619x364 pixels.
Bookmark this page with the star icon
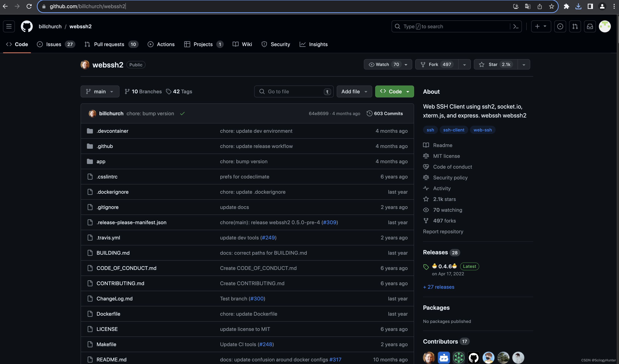point(551,6)
